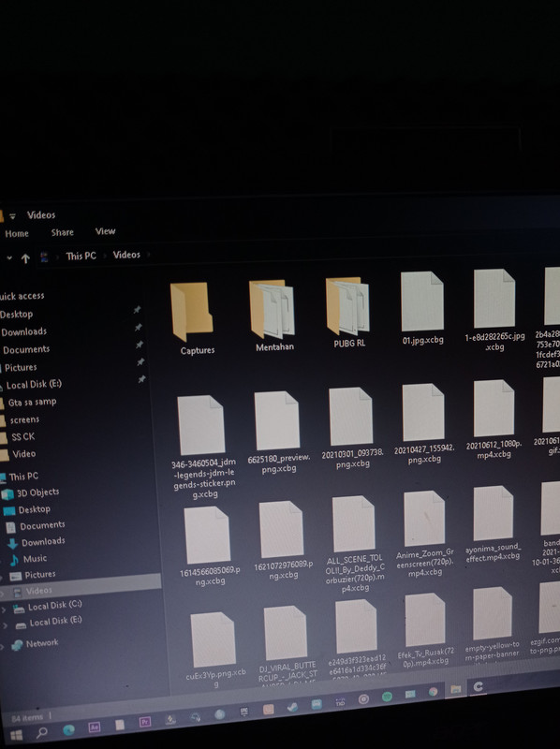560x749 pixels.
Task: Open Video folder in Quick access
Action: [24, 454]
